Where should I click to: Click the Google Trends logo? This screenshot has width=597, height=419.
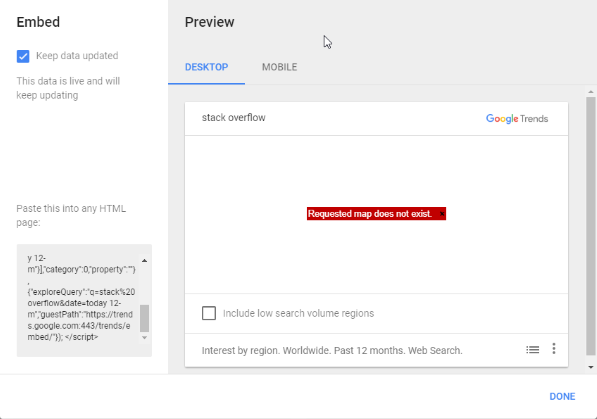[x=517, y=119]
